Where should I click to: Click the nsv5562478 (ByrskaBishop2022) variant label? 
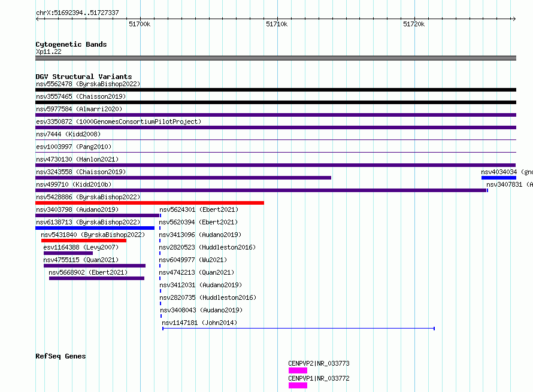88,84
